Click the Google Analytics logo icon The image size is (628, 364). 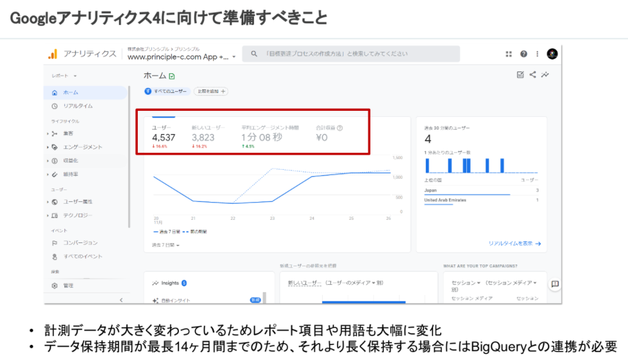pos(53,54)
